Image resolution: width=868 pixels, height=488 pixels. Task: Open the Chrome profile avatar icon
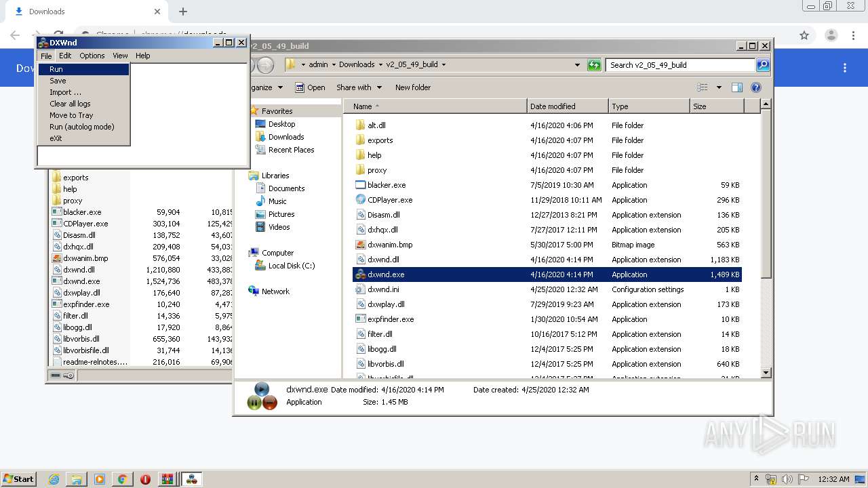tap(831, 35)
